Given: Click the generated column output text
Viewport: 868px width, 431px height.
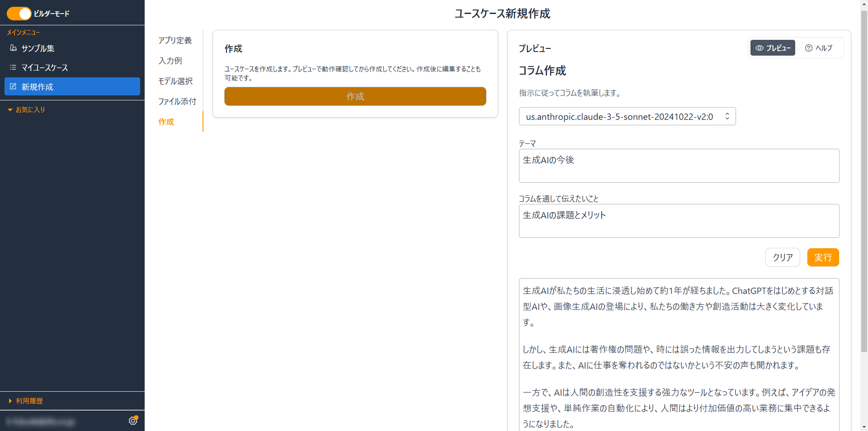Looking at the screenshot, I should [679, 355].
